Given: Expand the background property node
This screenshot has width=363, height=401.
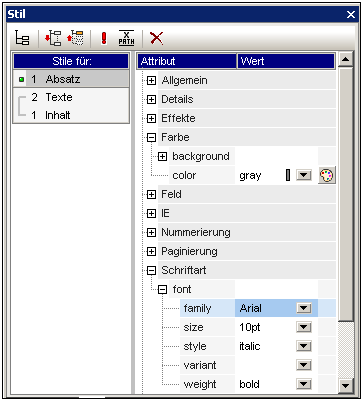Looking at the screenshot, I should pos(162,157).
